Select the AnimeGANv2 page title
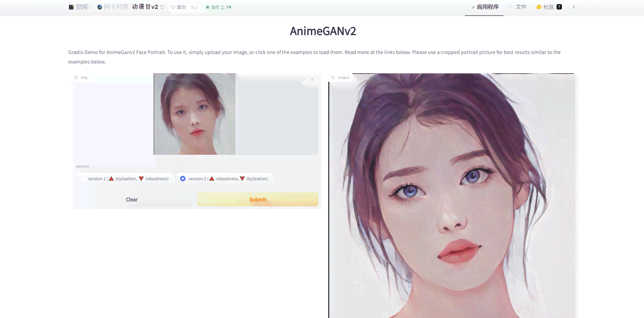Image resolution: width=644 pixels, height=318 pixels. click(323, 31)
